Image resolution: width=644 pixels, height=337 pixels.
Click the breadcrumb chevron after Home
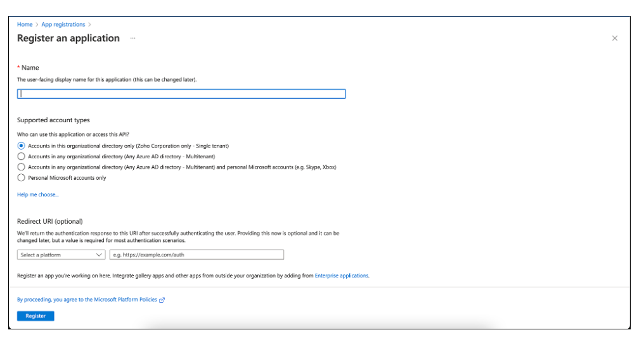pos(37,25)
